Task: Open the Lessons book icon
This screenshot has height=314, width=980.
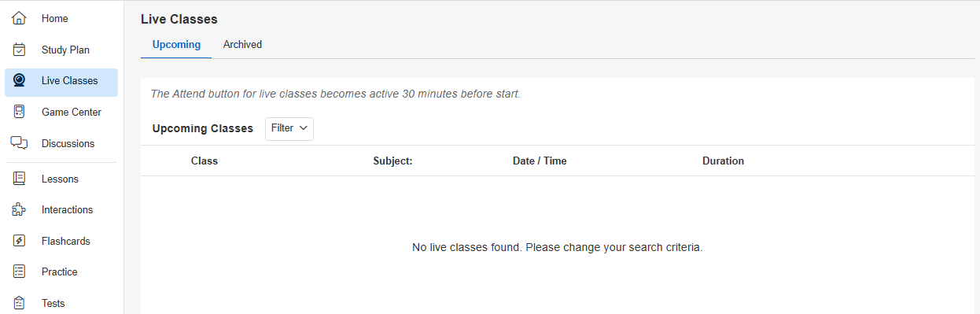Action: (x=20, y=179)
